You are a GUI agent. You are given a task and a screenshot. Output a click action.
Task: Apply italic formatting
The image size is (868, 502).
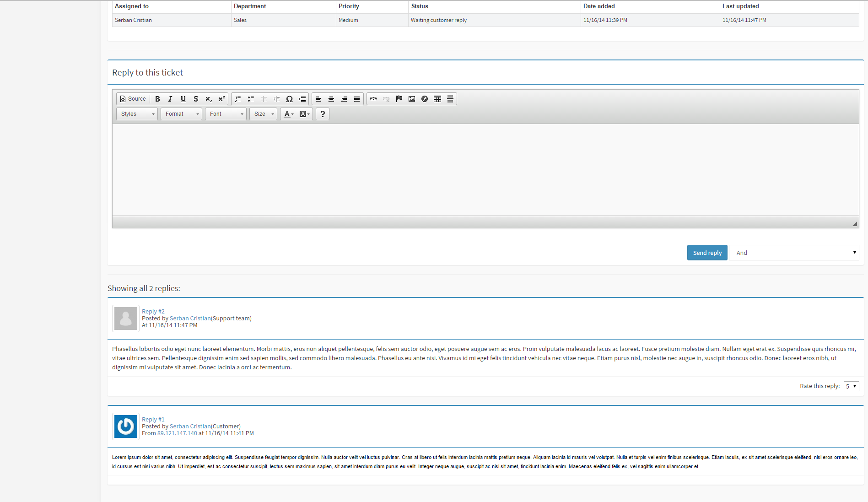[170, 99]
